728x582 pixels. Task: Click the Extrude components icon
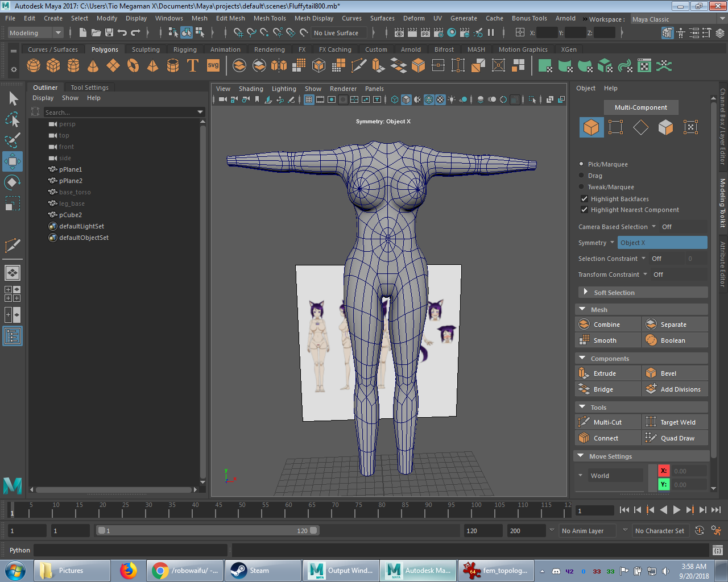[584, 373]
